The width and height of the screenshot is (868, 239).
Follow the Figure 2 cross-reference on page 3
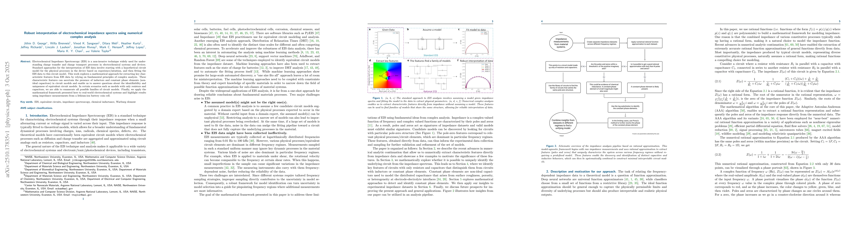click(x=454, y=191)
